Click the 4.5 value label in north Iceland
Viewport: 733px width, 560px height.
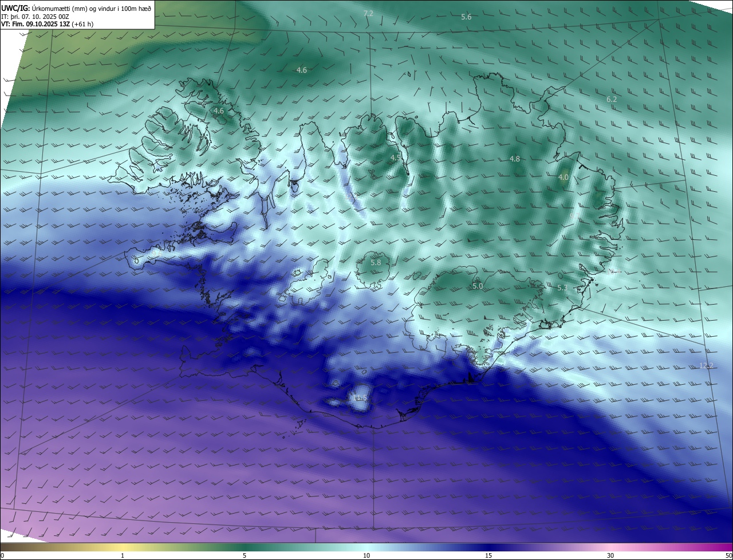[x=396, y=157]
